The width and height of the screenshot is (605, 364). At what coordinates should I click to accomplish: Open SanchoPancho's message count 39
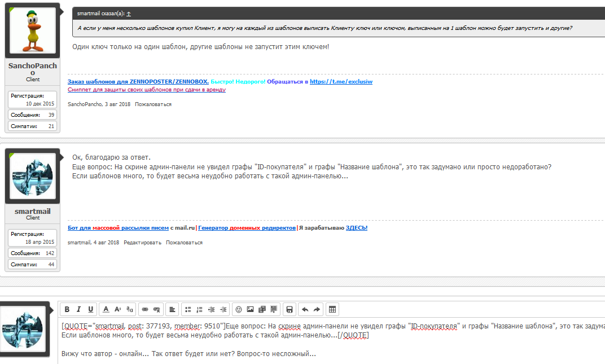point(51,115)
